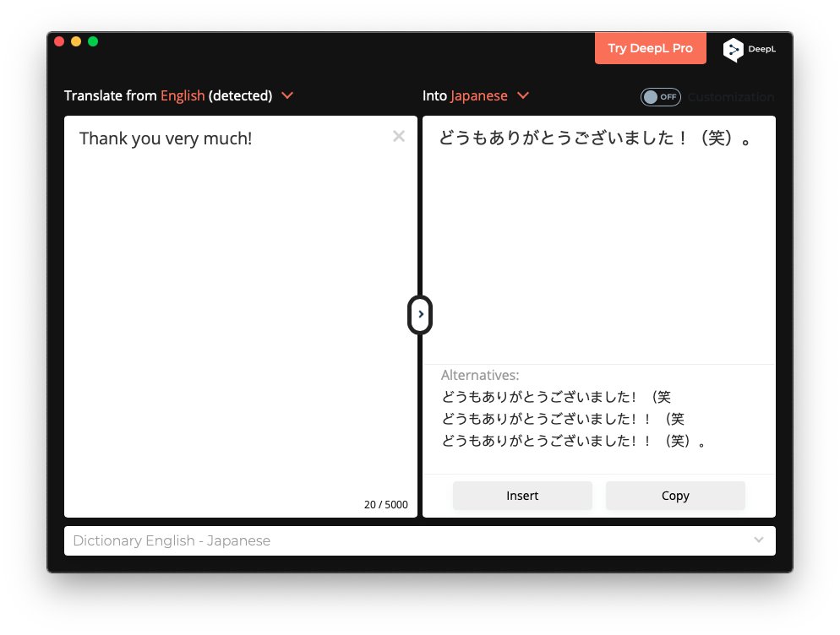Image resolution: width=840 pixels, height=635 pixels.
Task: Click the Insert button
Action: (522, 496)
